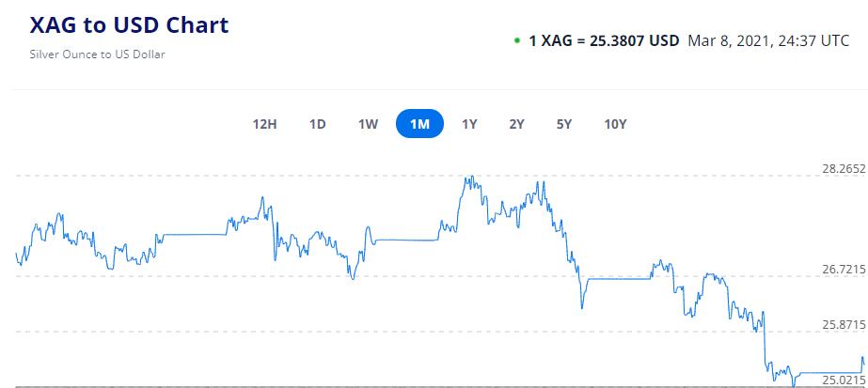Click the 1 XAG = 25.3807 USD rate
868x388 pixels.
click(x=604, y=41)
